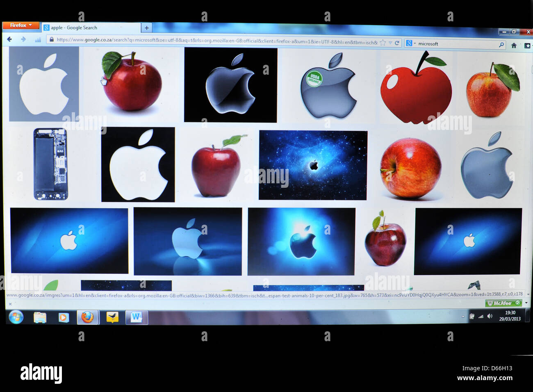Go to the Firefox home page icon
This screenshot has height=392, width=533.
(x=514, y=46)
